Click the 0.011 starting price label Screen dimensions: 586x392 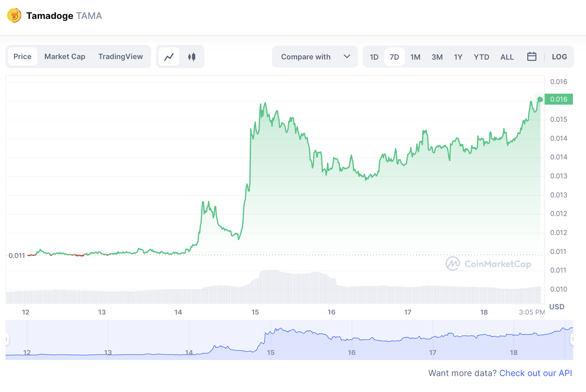click(x=17, y=255)
